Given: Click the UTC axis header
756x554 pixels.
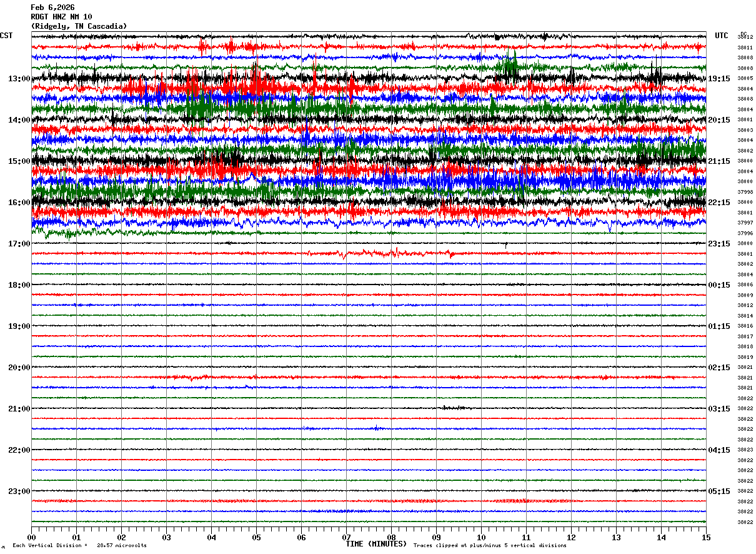Looking at the screenshot, I should [722, 36].
